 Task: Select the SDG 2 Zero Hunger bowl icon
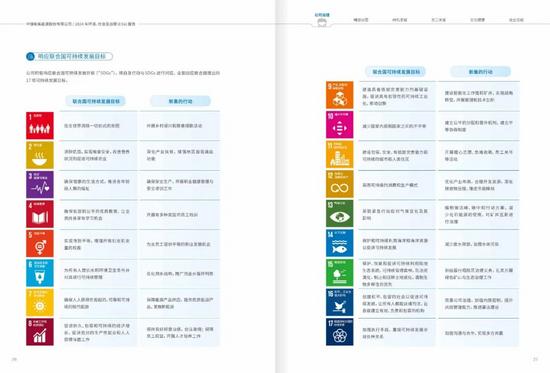[x=40, y=155]
